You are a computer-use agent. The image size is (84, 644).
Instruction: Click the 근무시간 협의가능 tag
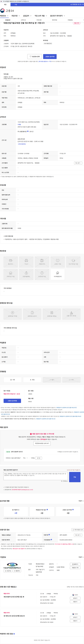(22, 144)
